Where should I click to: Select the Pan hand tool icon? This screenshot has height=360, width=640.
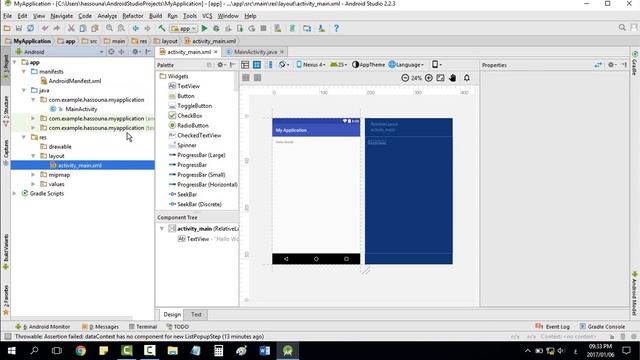click(452, 78)
